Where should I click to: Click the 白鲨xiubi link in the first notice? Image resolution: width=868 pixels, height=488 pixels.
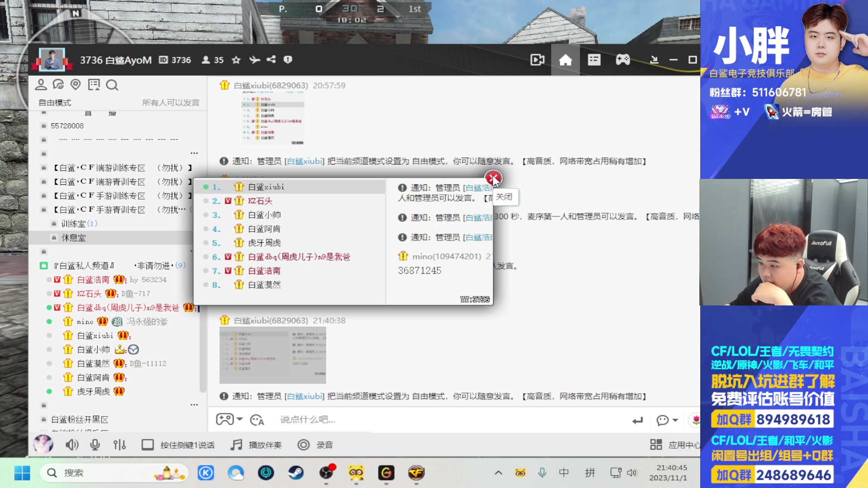[x=305, y=161]
